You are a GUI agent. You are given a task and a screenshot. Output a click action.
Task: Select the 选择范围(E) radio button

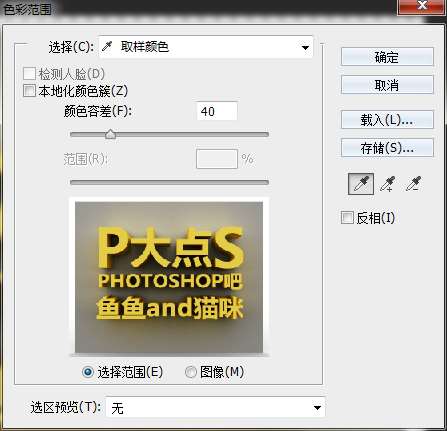coord(88,372)
